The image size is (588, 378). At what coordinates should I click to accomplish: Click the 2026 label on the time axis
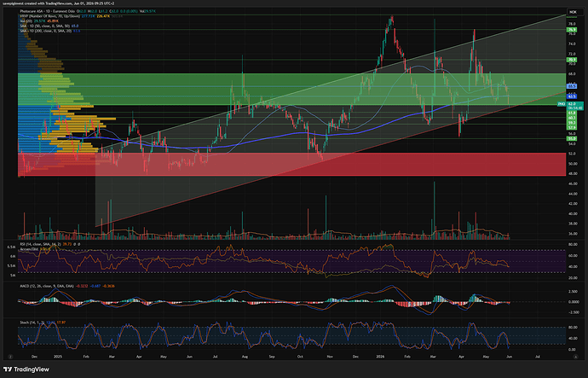(381, 357)
